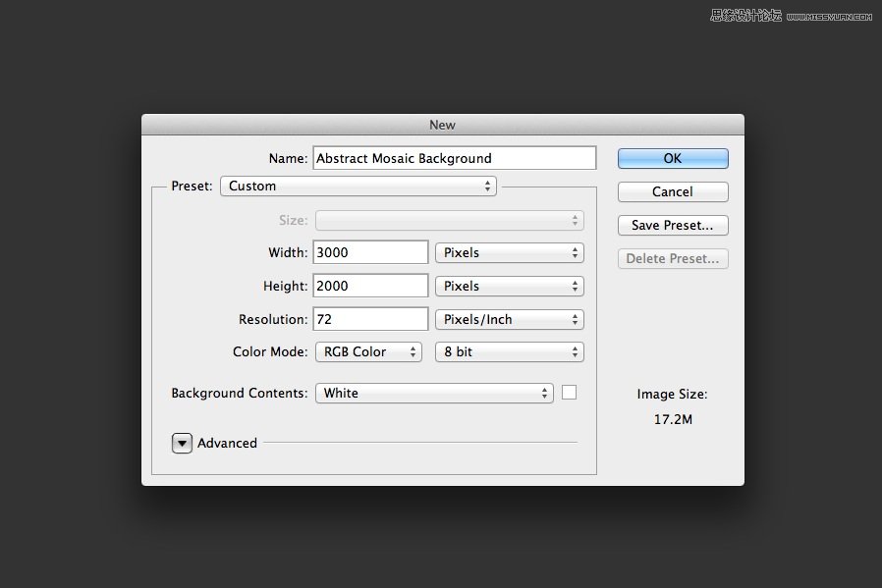The height and width of the screenshot is (588, 882).
Task: Click the Advanced label text
Action: (x=227, y=443)
